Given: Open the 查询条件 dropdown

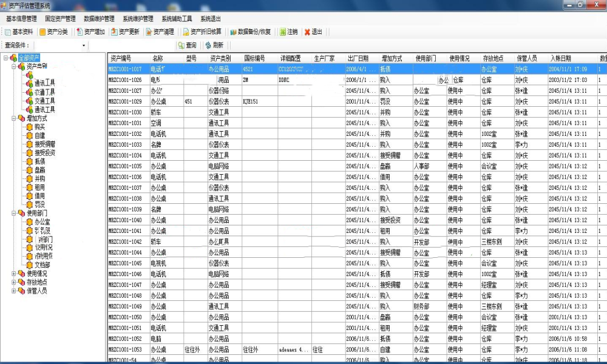Looking at the screenshot, I should tap(84, 45).
